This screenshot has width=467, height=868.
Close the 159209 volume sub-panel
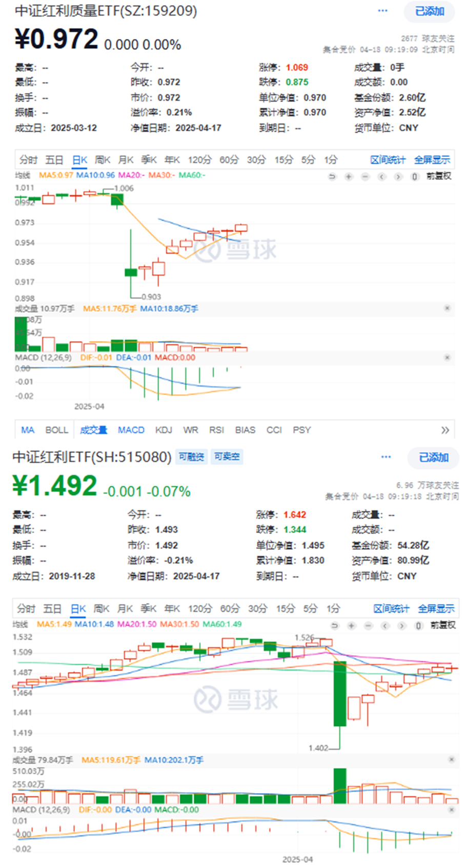point(447,308)
